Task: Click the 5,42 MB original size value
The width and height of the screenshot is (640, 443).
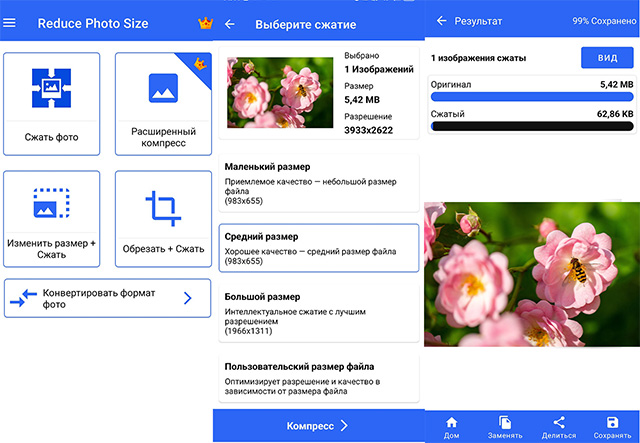Action: tap(616, 85)
